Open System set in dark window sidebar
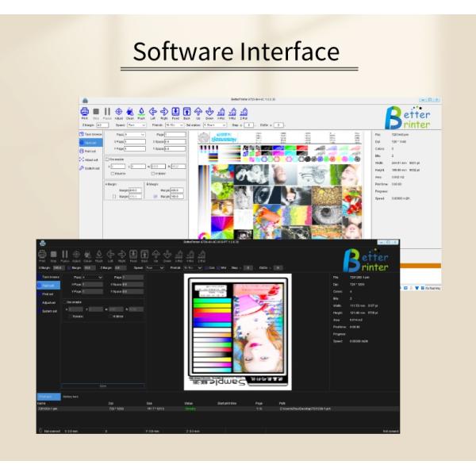The width and height of the screenshot is (476, 476). pos(48,311)
